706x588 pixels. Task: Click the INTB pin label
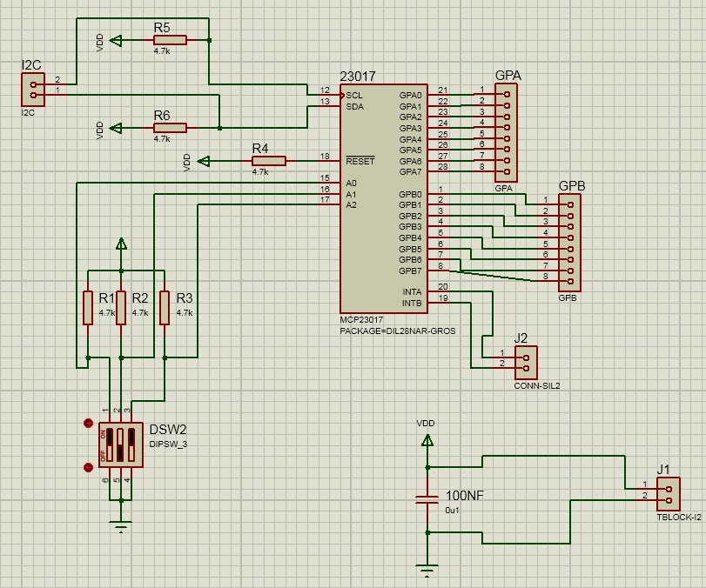[412, 304]
